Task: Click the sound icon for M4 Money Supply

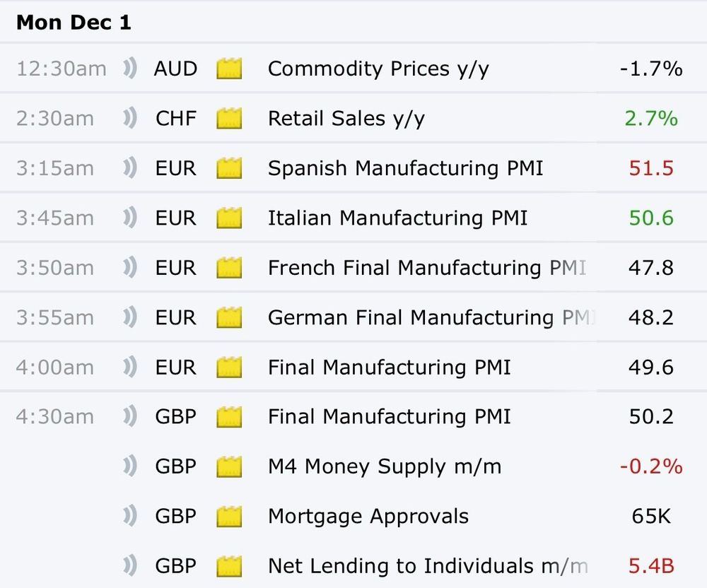Action: 129,466
